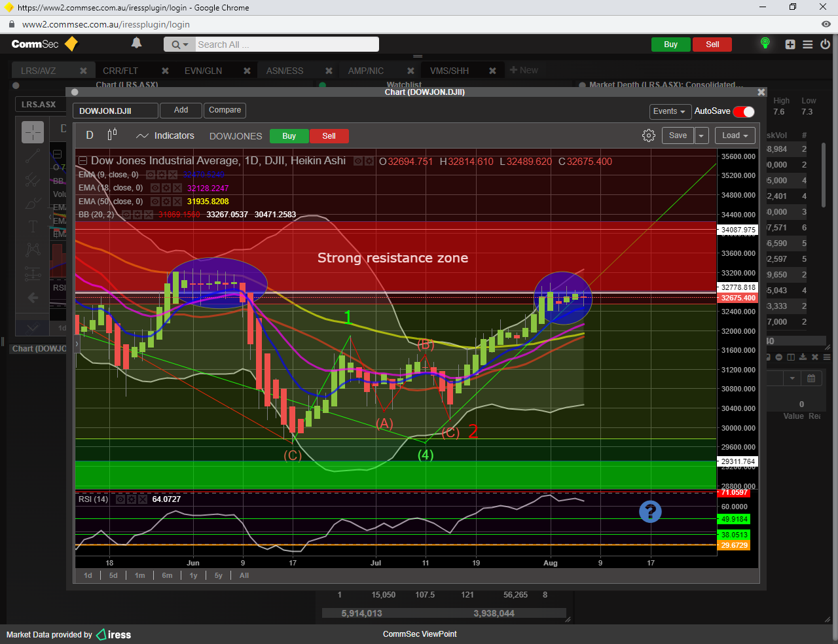Viewport: 838px width, 644px height.
Task: Open the D interval selector
Action: click(90, 135)
